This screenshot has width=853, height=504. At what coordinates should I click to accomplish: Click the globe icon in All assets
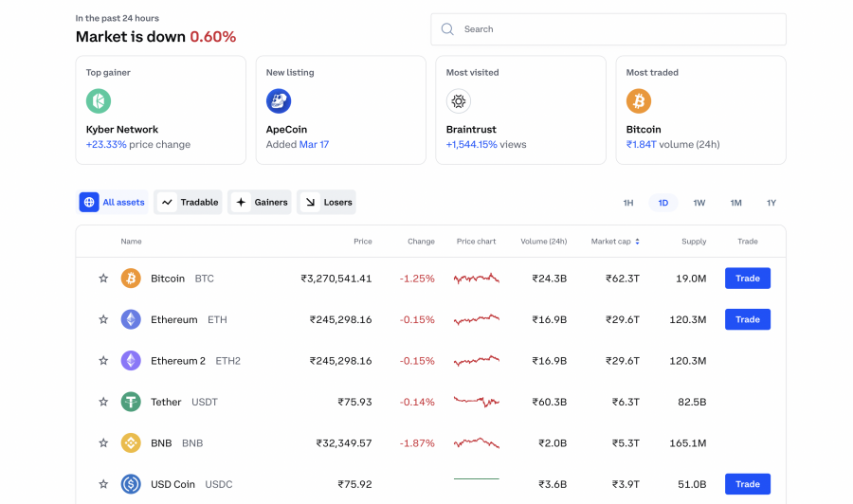[89, 202]
